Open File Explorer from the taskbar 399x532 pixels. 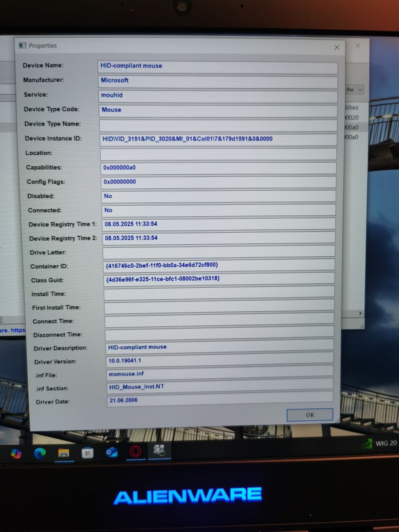64,453
